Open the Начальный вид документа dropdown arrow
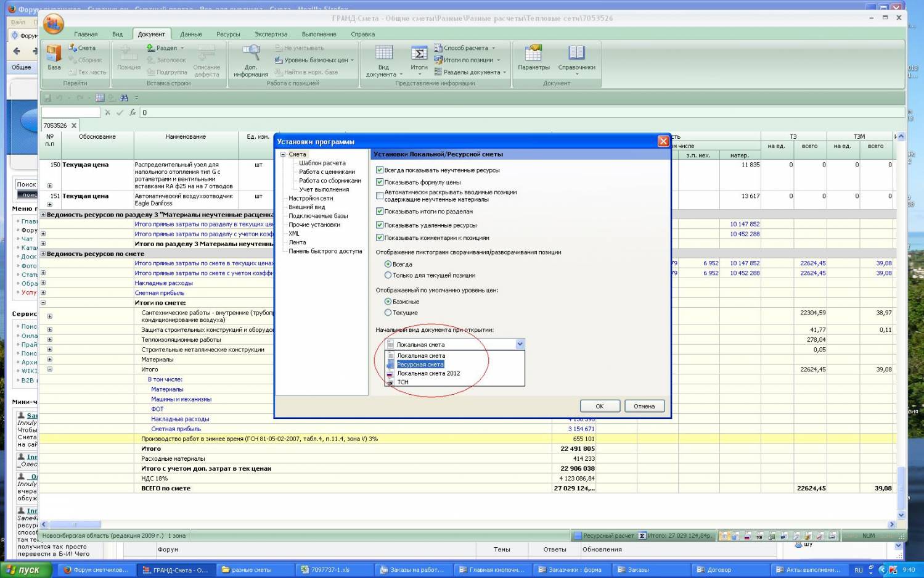The height and width of the screenshot is (578, 924). (x=520, y=344)
